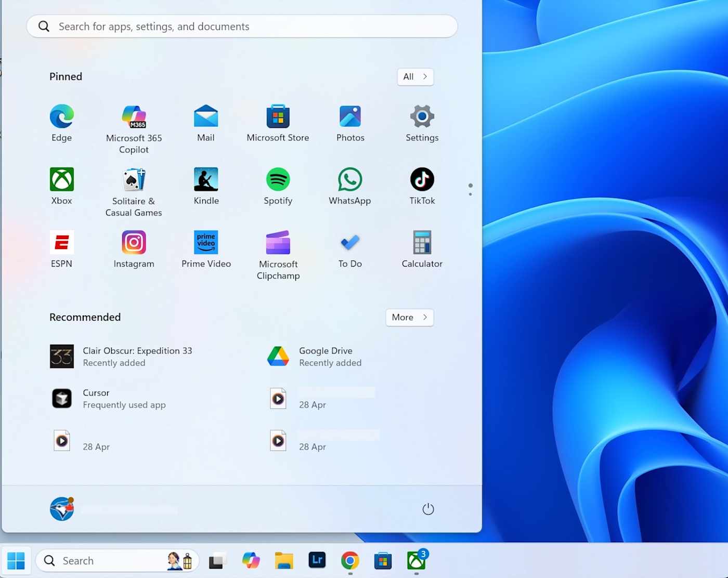Switch to Google Chrome on the taskbar
Viewport: 728px width, 578px height.
point(350,560)
